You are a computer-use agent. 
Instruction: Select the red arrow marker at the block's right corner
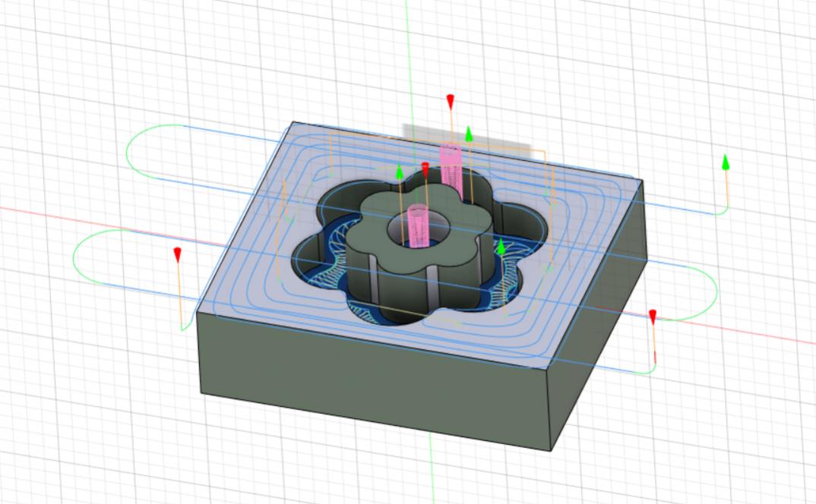(652, 317)
